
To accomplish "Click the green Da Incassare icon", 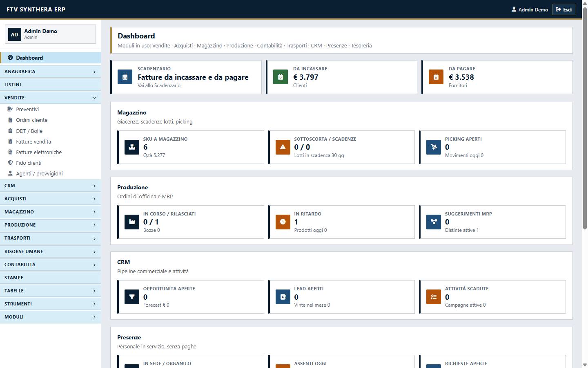I will point(281,77).
